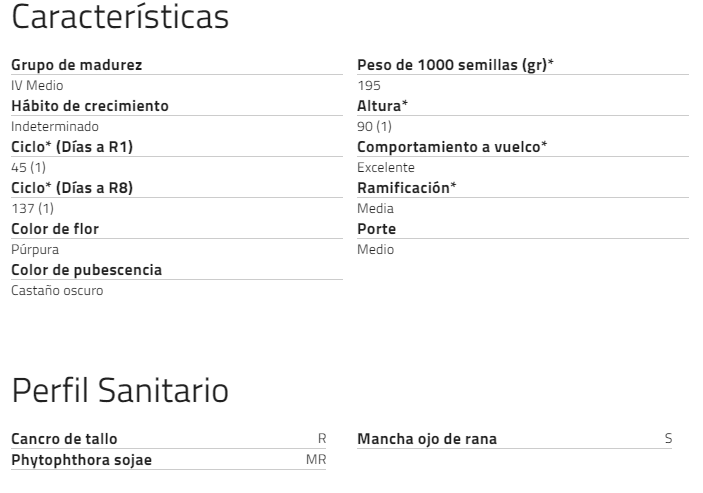Select the 195 seed weight value
The height and width of the screenshot is (493, 703).
pyautogui.click(x=369, y=86)
